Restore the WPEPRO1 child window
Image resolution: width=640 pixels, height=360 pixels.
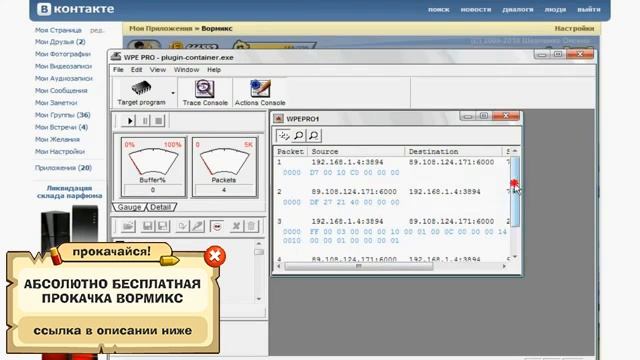click(484, 116)
